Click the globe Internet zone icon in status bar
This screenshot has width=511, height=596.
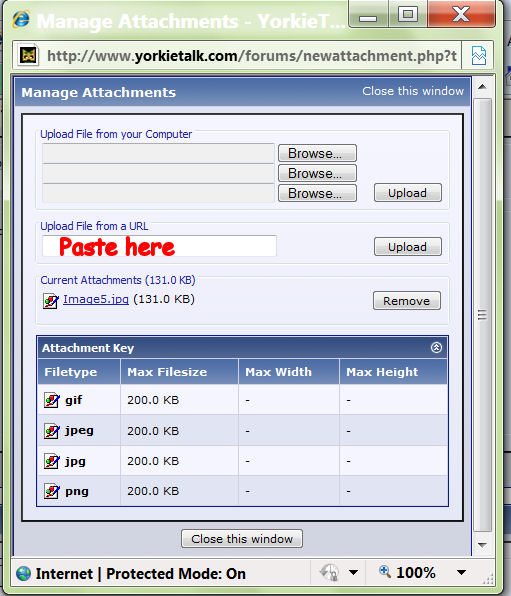(x=24, y=573)
